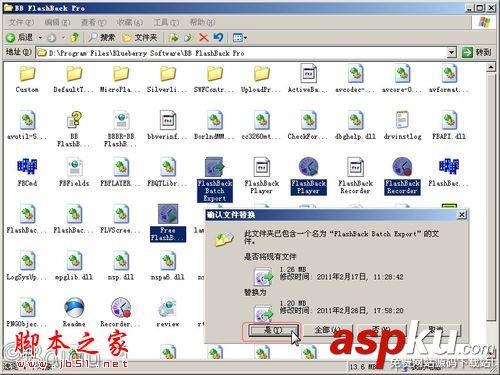Open the Favorites menu
Screen dimensions: 500x375
(130, 22)
